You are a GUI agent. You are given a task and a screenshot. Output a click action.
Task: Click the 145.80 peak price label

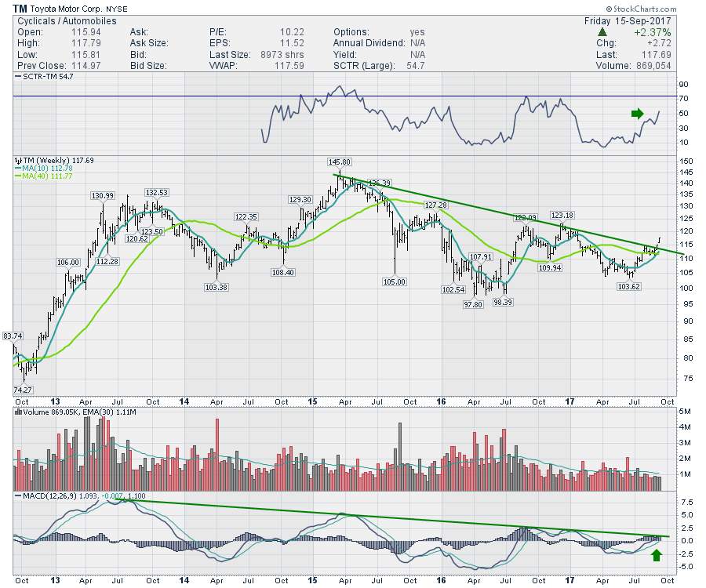pyautogui.click(x=340, y=162)
